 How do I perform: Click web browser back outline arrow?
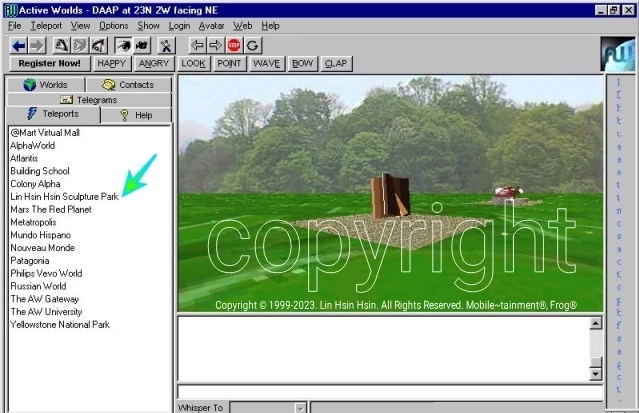point(197,45)
